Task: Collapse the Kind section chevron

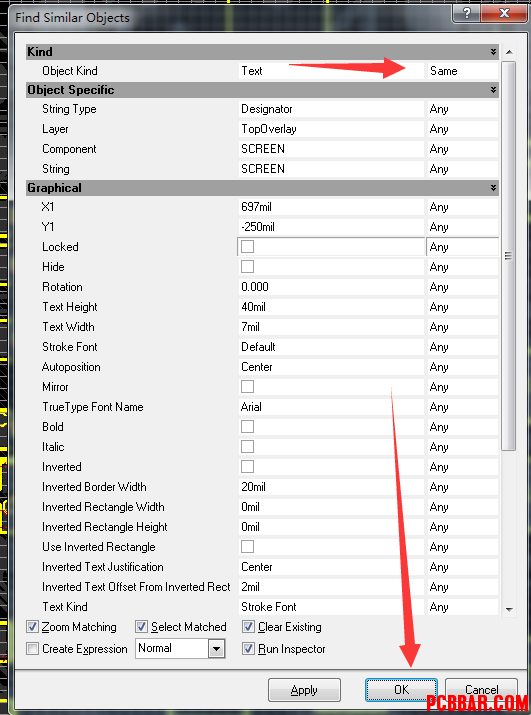Action: click(493, 52)
